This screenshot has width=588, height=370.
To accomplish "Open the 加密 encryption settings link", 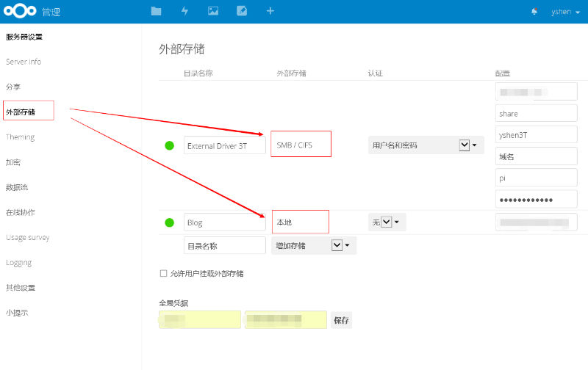I will click(x=13, y=162).
